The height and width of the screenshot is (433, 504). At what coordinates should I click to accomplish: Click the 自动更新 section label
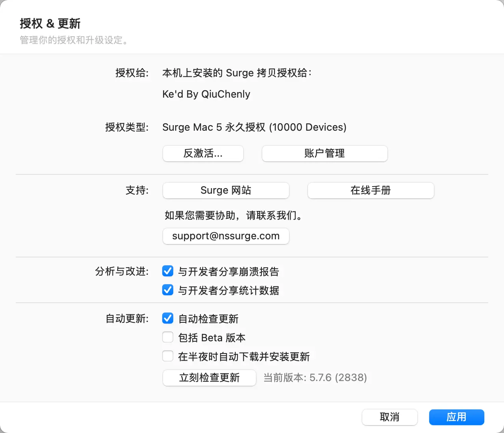pos(127,319)
